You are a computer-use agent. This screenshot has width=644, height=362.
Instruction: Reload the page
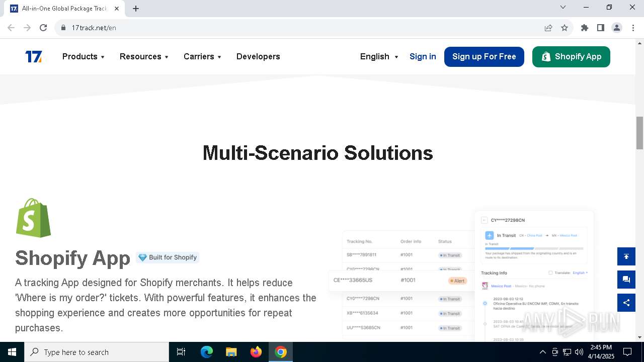click(x=43, y=28)
